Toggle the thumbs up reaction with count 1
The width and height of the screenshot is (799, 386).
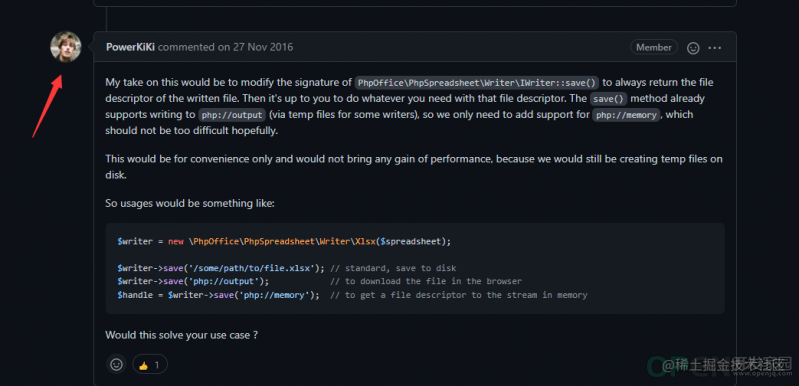coord(150,365)
